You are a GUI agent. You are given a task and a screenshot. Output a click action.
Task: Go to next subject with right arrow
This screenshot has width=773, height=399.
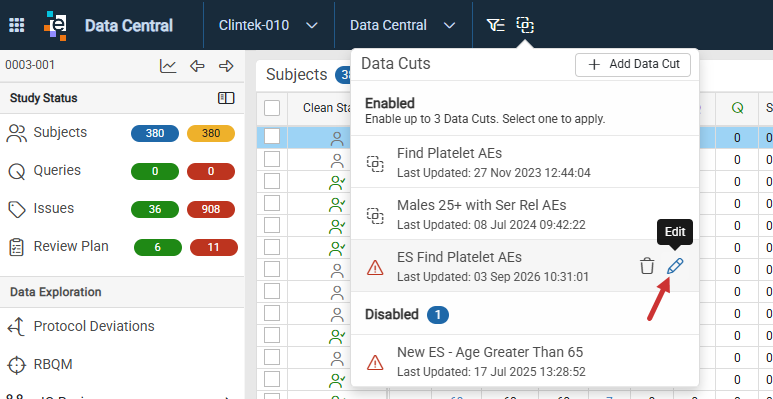click(226, 66)
